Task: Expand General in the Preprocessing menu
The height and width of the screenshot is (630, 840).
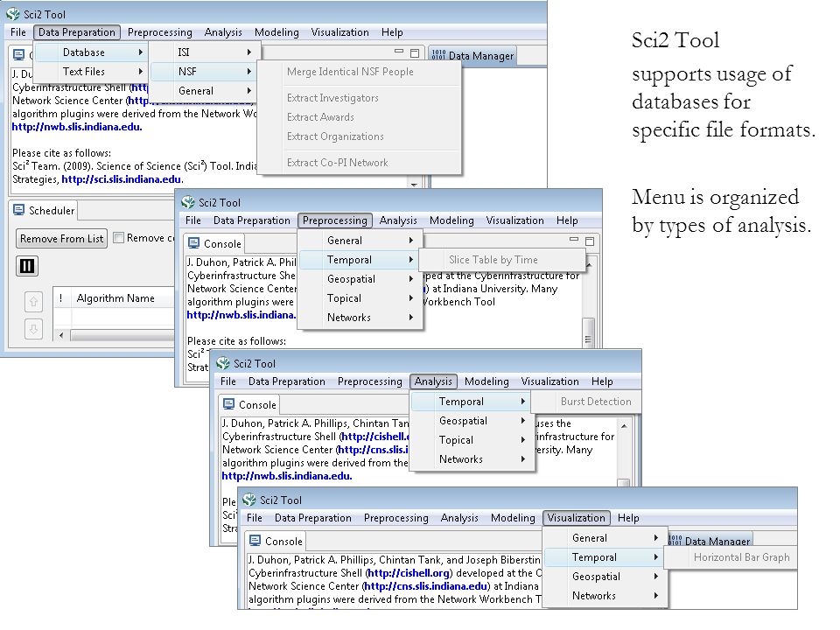Action: pyautogui.click(x=360, y=241)
